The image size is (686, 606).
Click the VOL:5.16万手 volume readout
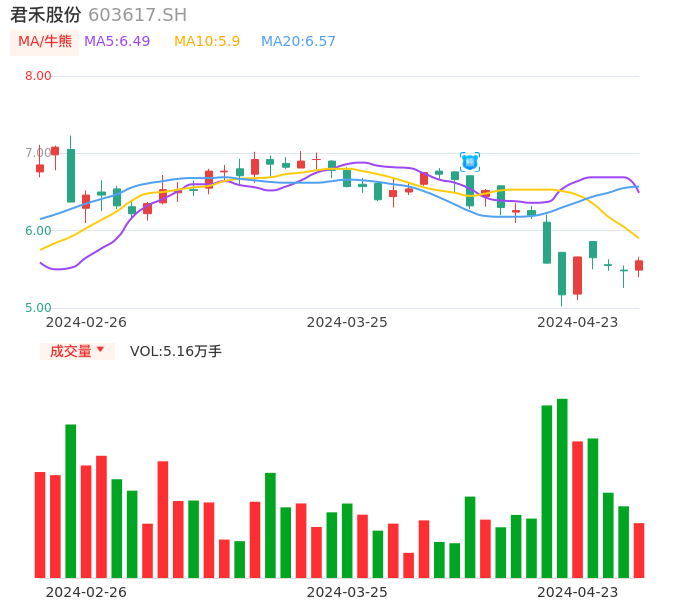pyautogui.click(x=175, y=351)
